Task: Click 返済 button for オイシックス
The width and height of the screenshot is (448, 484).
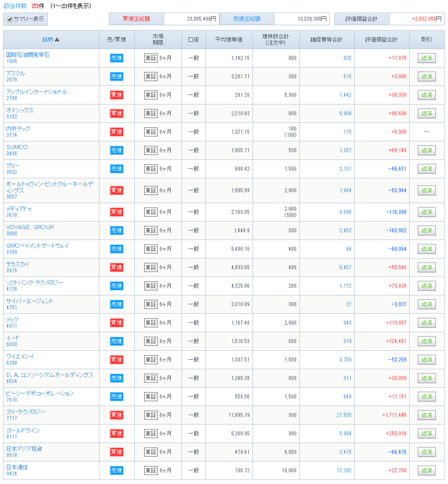Action: pos(426,113)
